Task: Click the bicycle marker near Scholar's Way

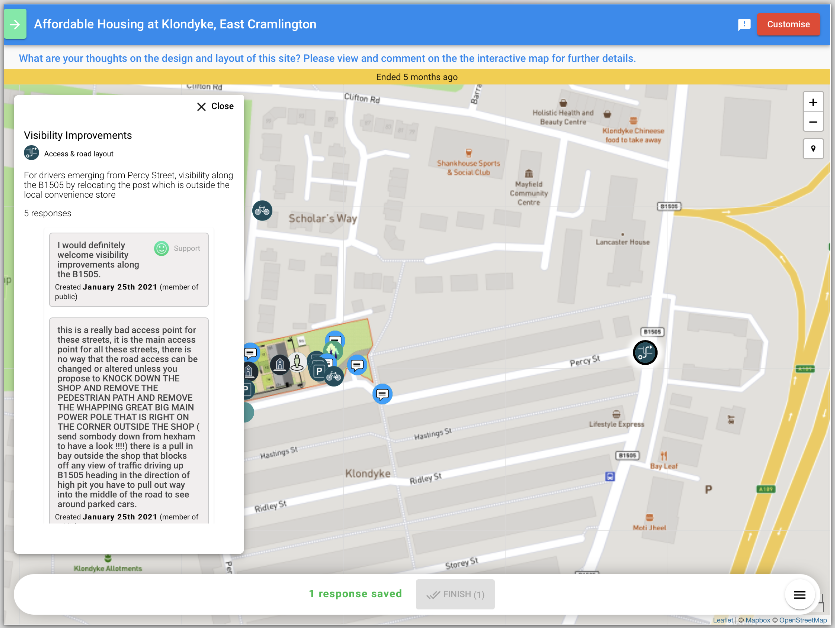Action: click(262, 211)
